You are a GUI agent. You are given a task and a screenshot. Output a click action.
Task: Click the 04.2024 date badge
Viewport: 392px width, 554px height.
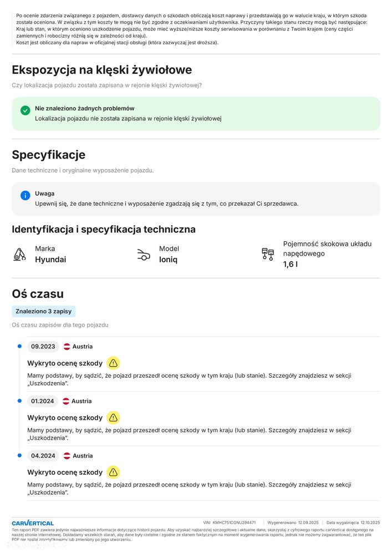[x=43, y=456]
